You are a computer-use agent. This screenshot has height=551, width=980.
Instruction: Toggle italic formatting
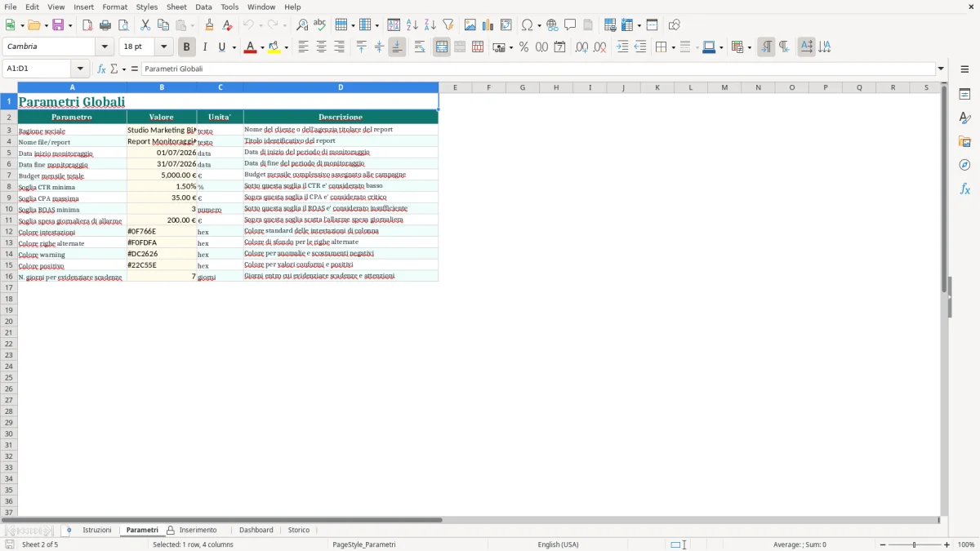coord(205,47)
